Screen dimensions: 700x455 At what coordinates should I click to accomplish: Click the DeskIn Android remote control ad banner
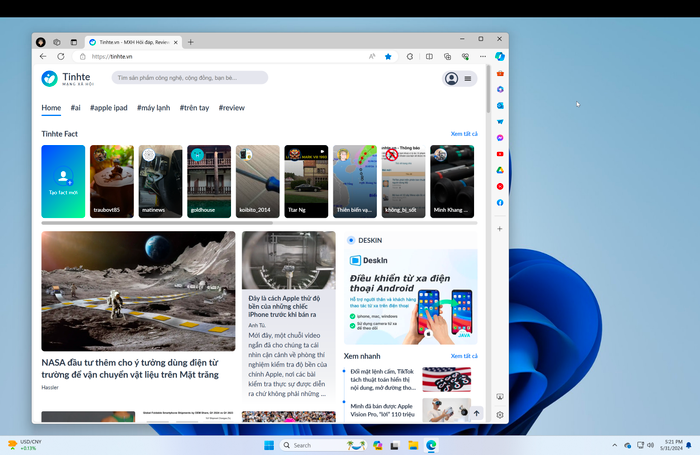[x=410, y=297]
